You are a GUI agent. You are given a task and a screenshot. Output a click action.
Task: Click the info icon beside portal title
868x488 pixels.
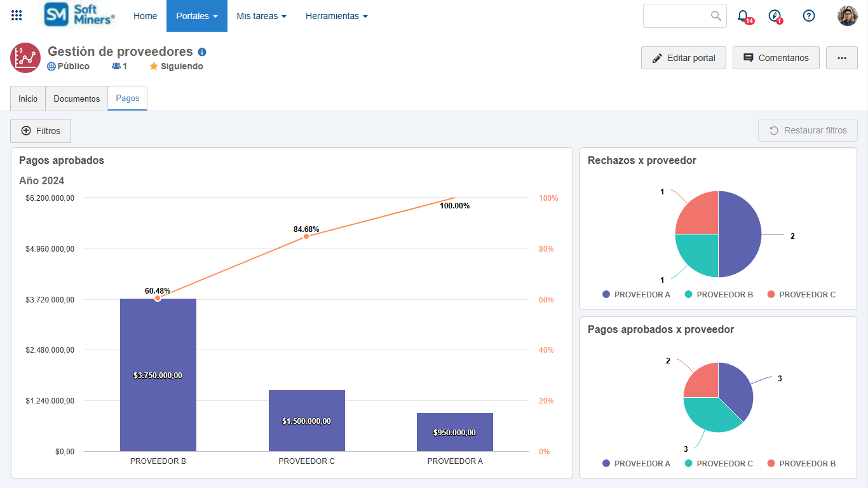[202, 52]
